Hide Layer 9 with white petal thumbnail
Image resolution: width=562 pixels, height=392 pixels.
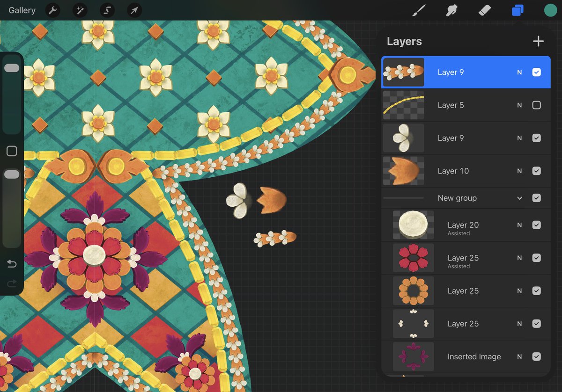(x=537, y=138)
